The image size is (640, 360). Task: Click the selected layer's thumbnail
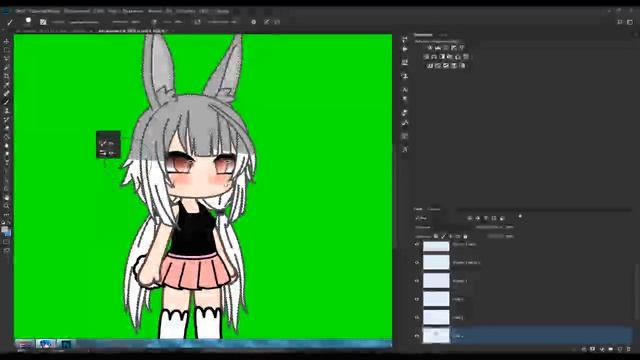[436, 336]
